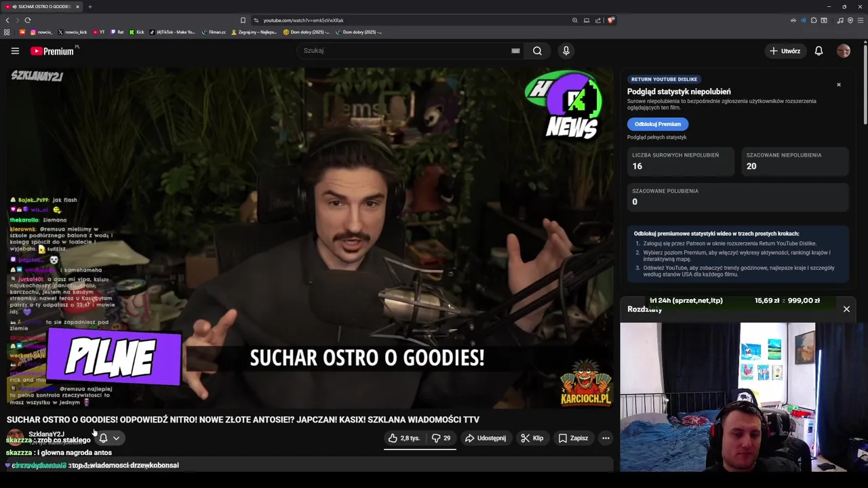Click Szacowane polubienia value 0
This screenshot has width=868, height=488.
635,202
